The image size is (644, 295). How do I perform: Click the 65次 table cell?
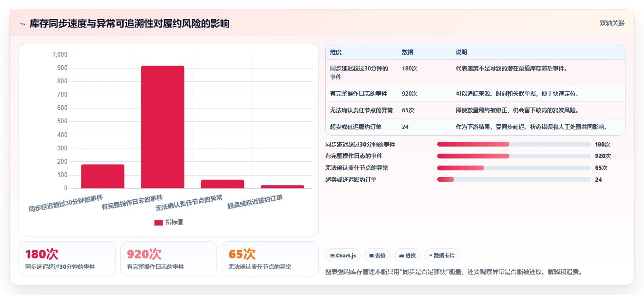pos(408,110)
